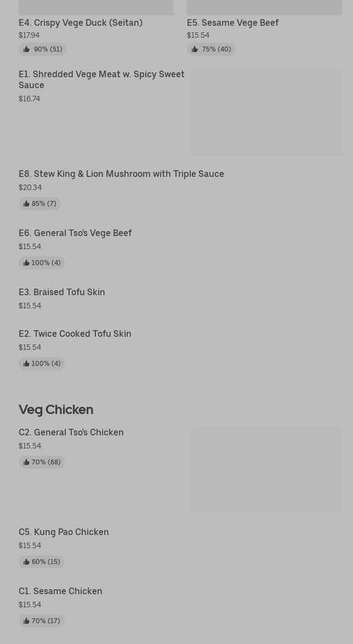This screenshot has width=353, height=644.
Task: Click thumbs-up icon on Sesame Vege Beef
Action: (195, 49)
